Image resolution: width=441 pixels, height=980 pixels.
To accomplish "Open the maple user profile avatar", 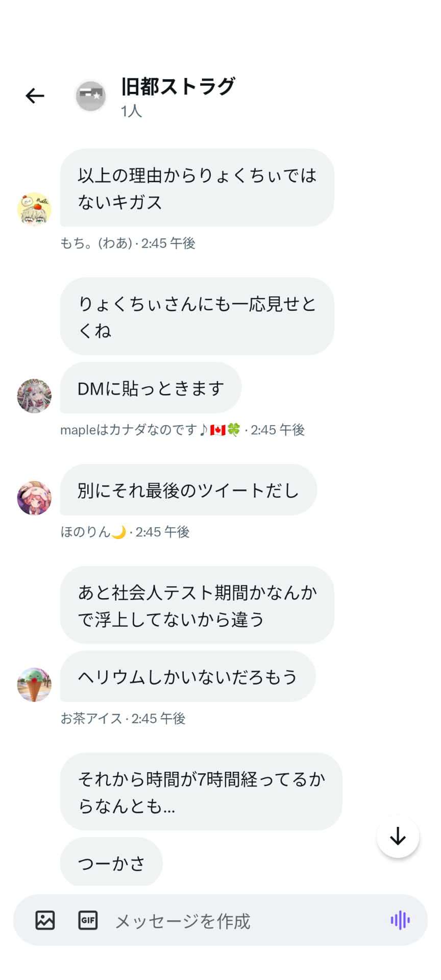I will coord(34,396).
